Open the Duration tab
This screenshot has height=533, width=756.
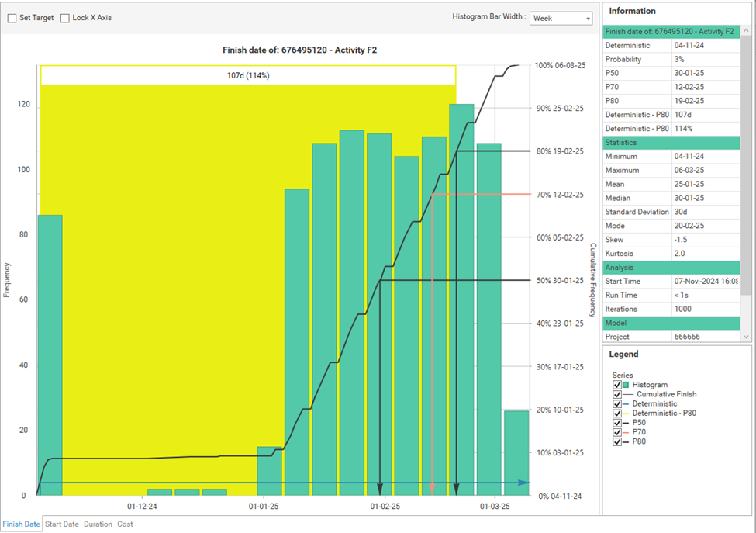tap(98, 524)
